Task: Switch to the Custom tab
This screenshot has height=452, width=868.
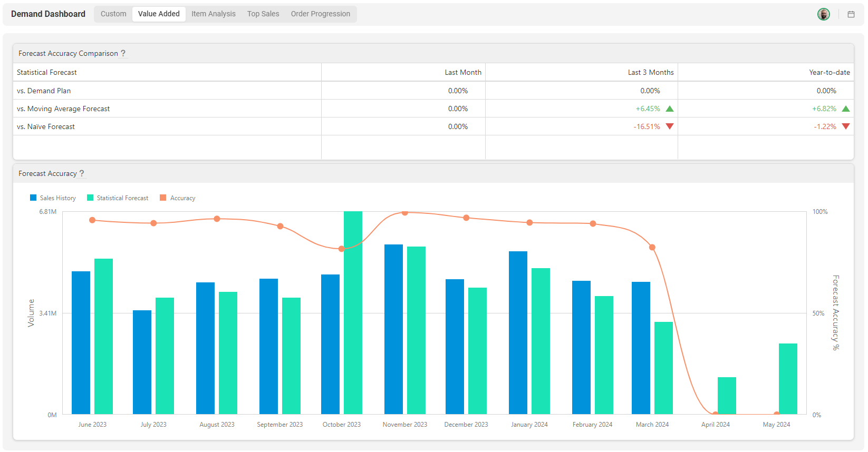Action: 113,14
